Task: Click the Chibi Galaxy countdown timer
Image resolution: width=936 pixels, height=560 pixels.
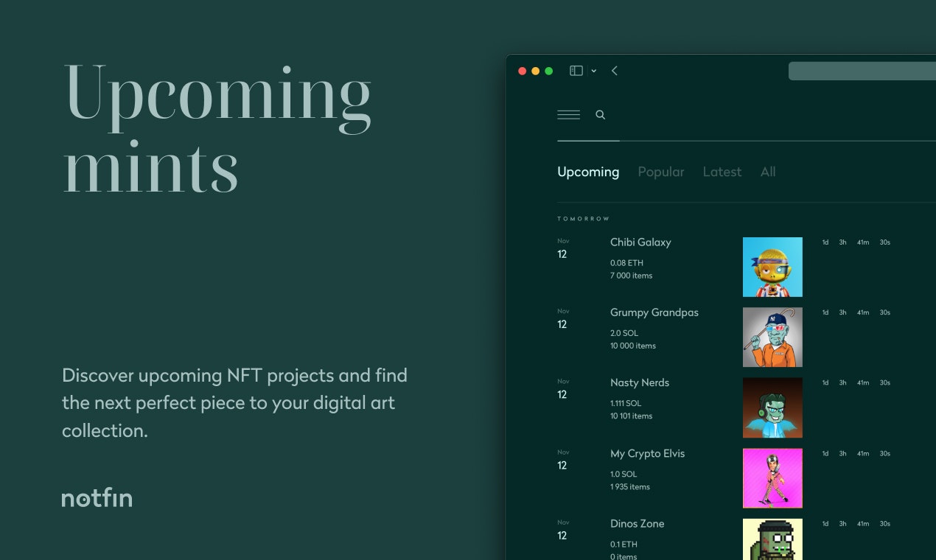Action: pos(855,242)
